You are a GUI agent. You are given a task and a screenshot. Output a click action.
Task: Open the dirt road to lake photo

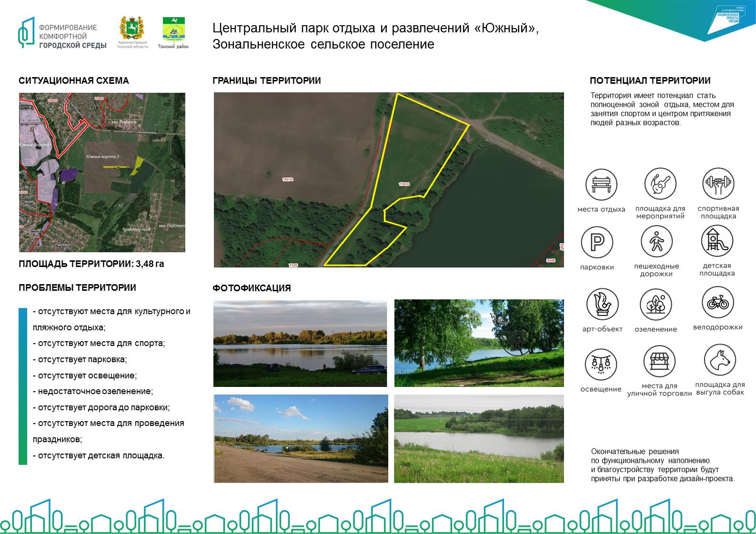pos(301,439)
